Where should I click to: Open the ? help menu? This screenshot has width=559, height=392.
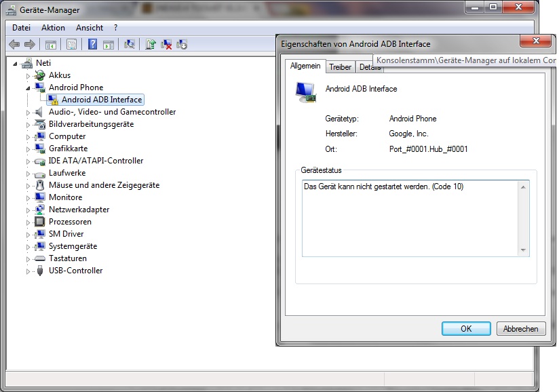pos(115,28)
